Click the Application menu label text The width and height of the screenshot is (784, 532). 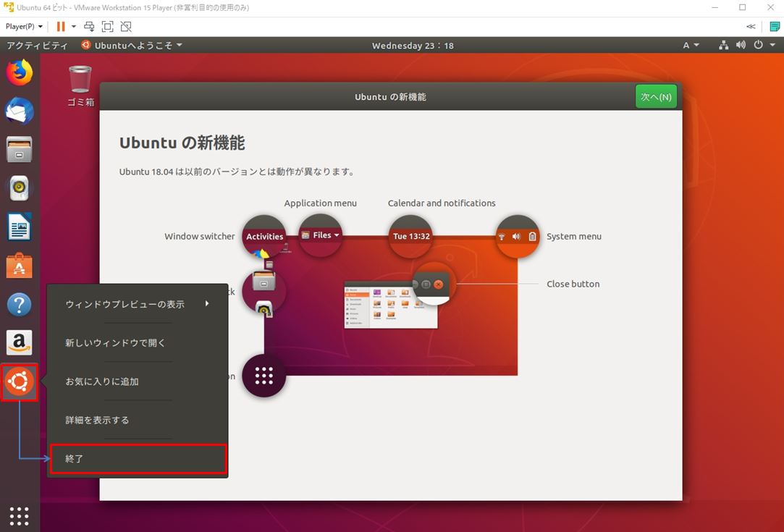[x=321, y=203]
